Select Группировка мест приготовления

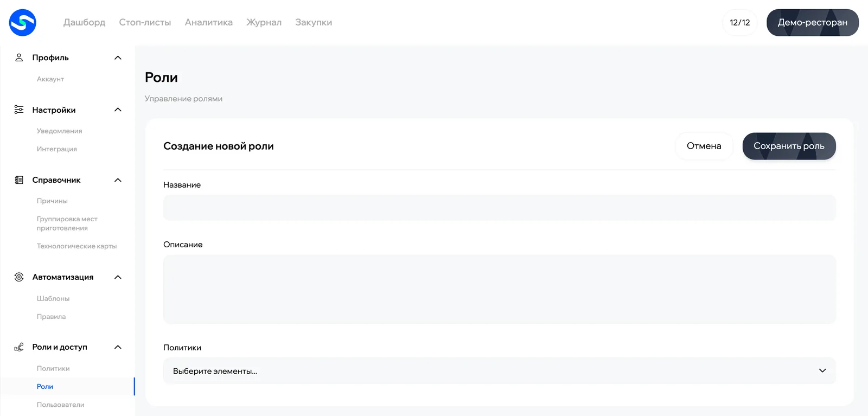pyautogui.click(x=67, y=223)
